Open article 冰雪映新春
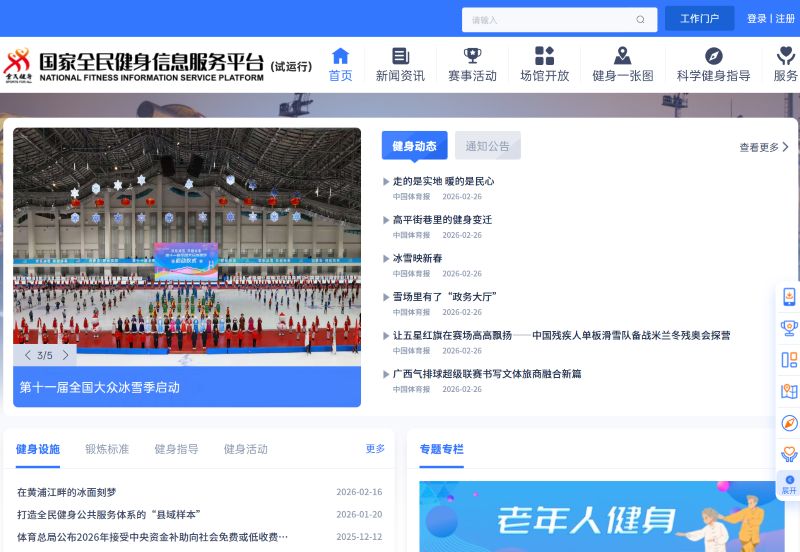This screenshot has height=552, width=800. [x=417, y=258]
